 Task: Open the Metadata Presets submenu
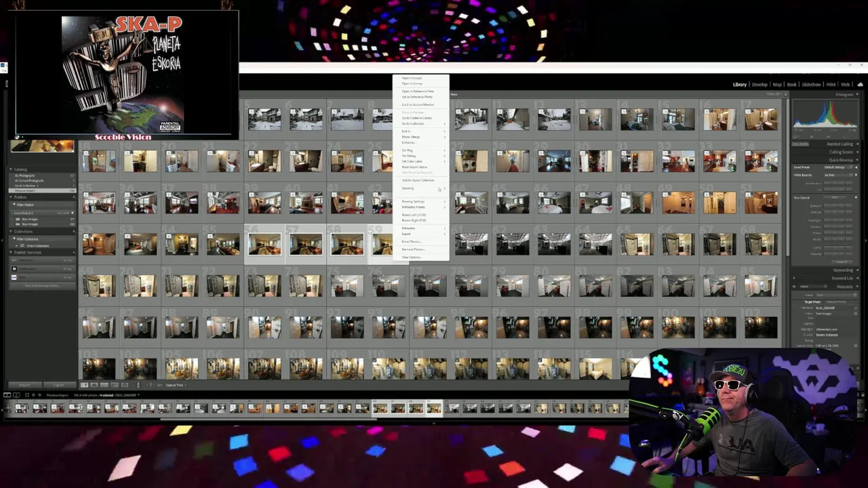420,207
